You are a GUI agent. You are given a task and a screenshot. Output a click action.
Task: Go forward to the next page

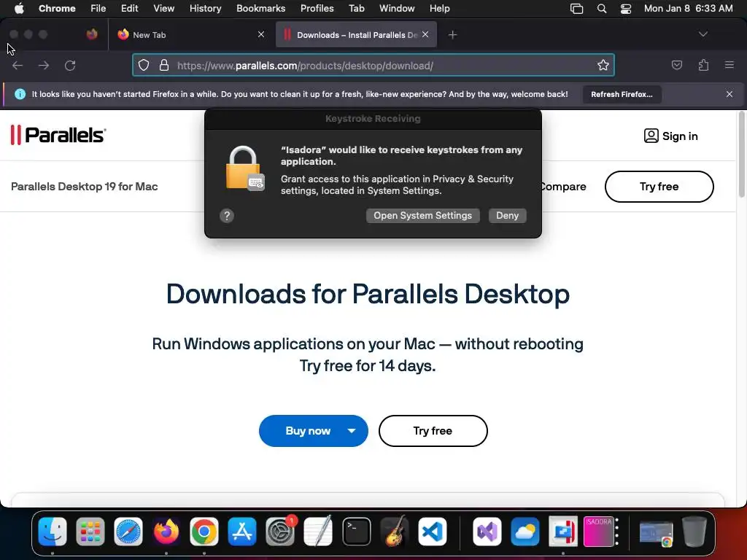(44, 66)
